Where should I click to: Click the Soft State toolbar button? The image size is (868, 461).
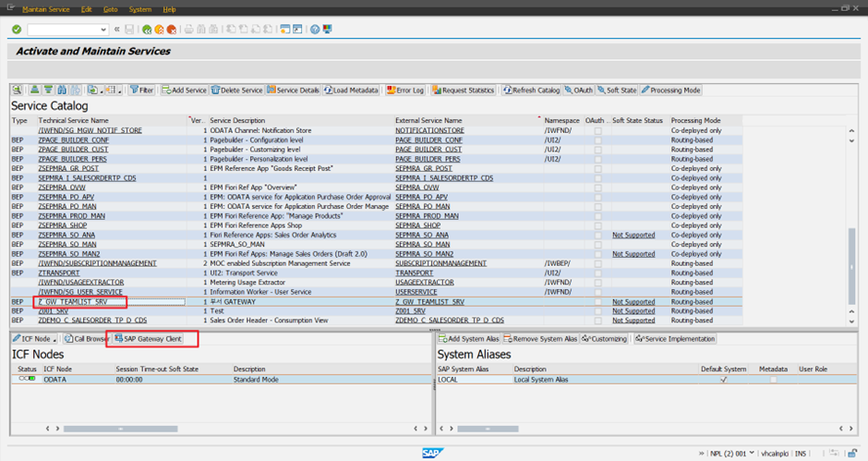click(x=617, y=90)
